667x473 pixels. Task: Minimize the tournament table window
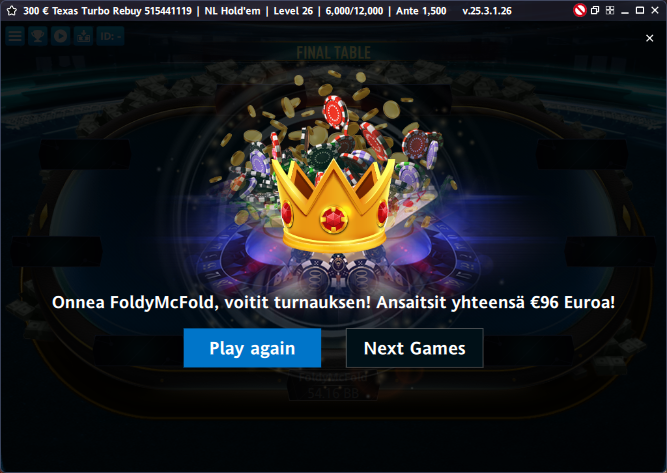[625, 11]
